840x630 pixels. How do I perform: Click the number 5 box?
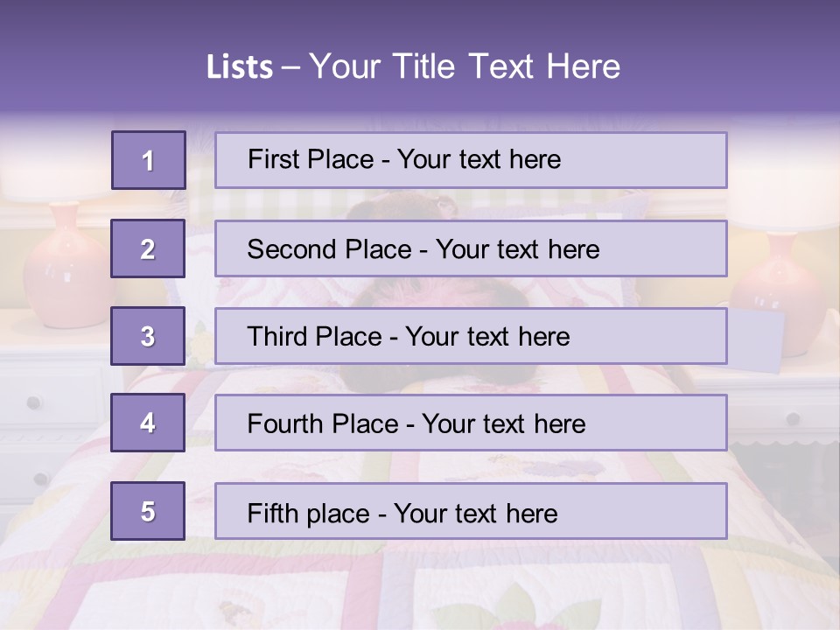tap(149, 510)
